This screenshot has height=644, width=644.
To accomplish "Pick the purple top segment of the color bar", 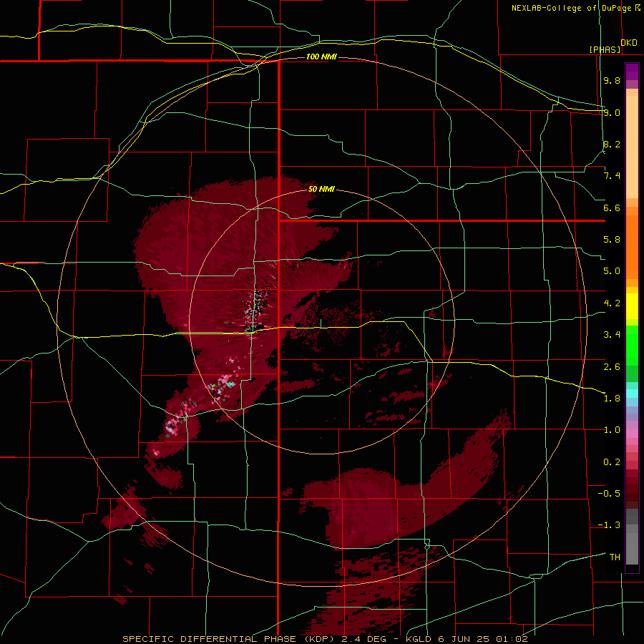I will tap(632, 72).
